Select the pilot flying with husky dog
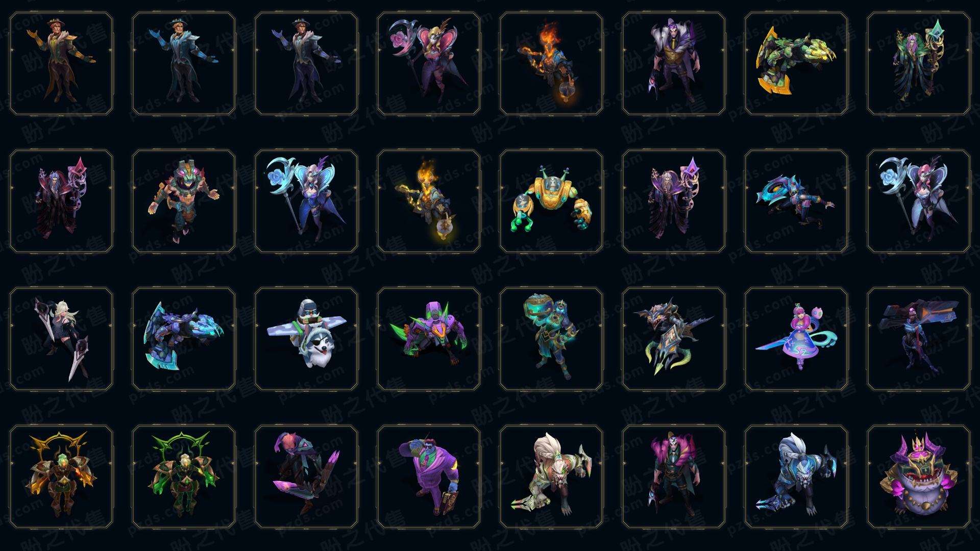 tap(306, 339)
